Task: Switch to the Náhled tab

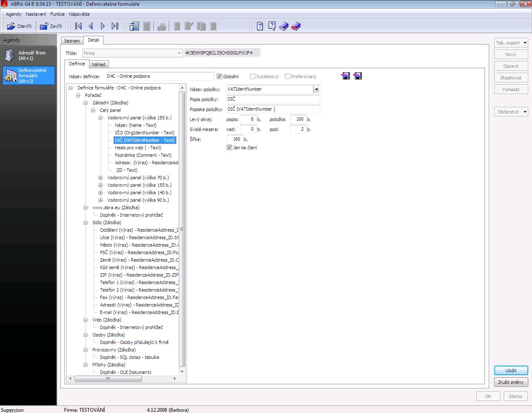Action: click(99, 64)
